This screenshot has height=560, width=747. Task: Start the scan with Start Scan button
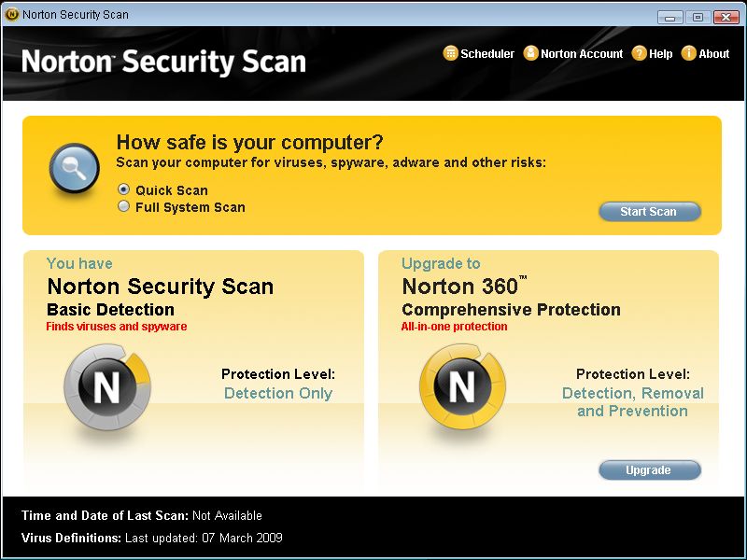click(650, 212)
